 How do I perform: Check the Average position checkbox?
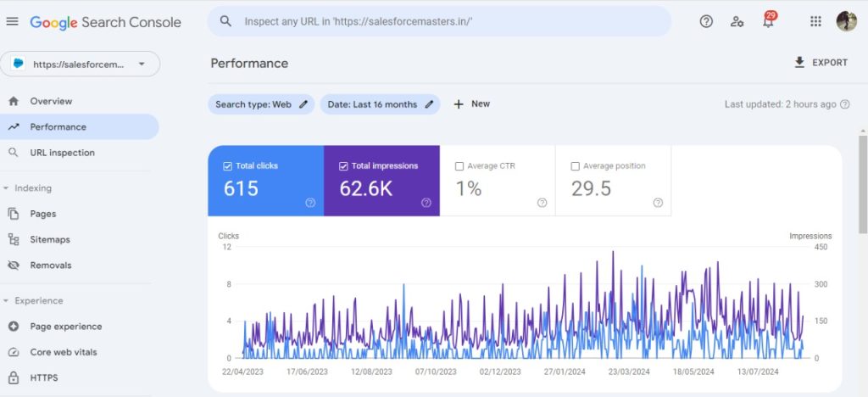point(575,166)
